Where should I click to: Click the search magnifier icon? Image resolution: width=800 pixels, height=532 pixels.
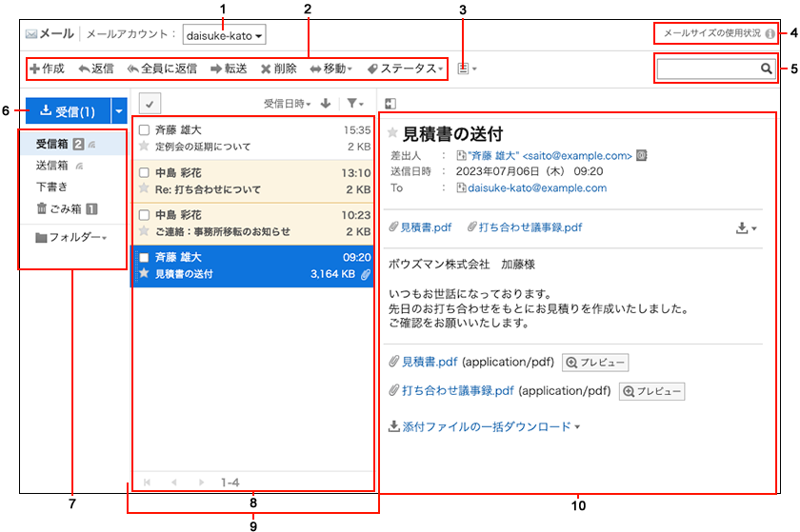766,69
